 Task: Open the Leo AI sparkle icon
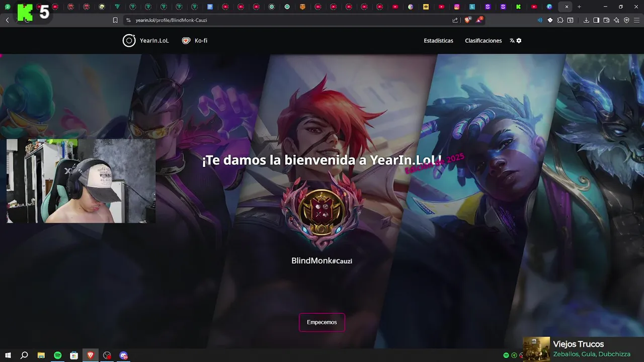(616, 20)
